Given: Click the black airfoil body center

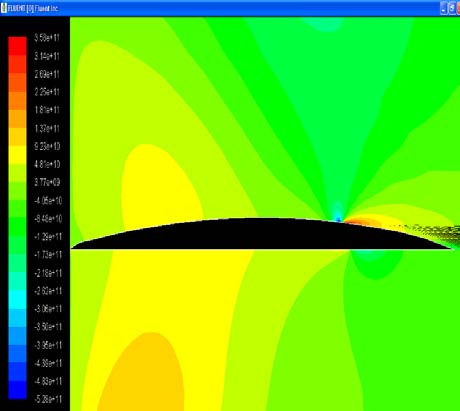Looking at the screenshot, I should (x=260, y=234).
